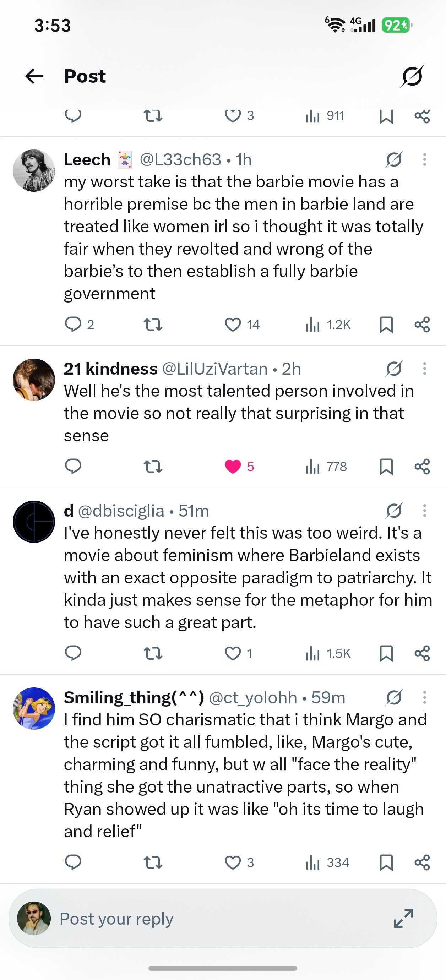The image size is (446, 980).
Task: Like Leech's post with 14 likes
Action: click(x=233, y=325)
